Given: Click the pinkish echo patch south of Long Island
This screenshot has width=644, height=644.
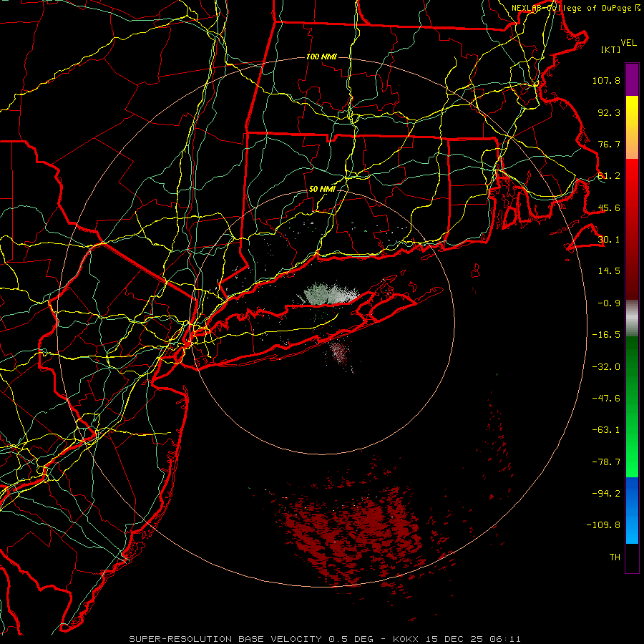Looking at the screenshot, I should coord(340,353).
